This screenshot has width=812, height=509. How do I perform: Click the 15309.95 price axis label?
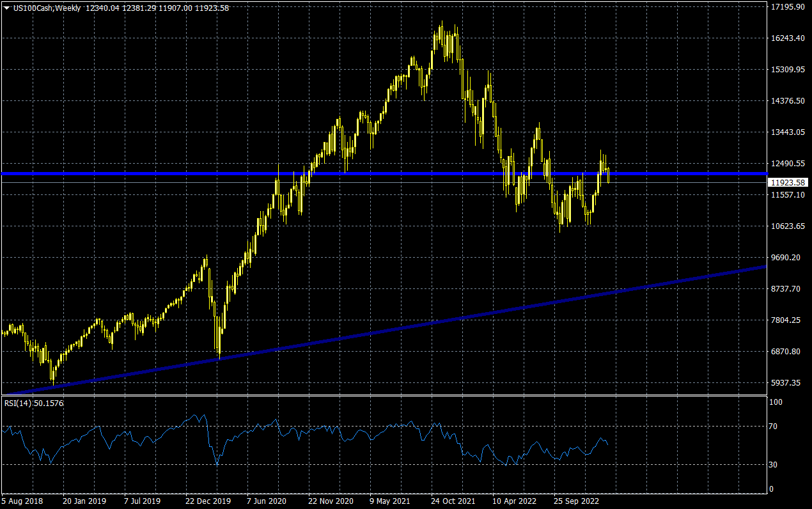click(787, 70)
